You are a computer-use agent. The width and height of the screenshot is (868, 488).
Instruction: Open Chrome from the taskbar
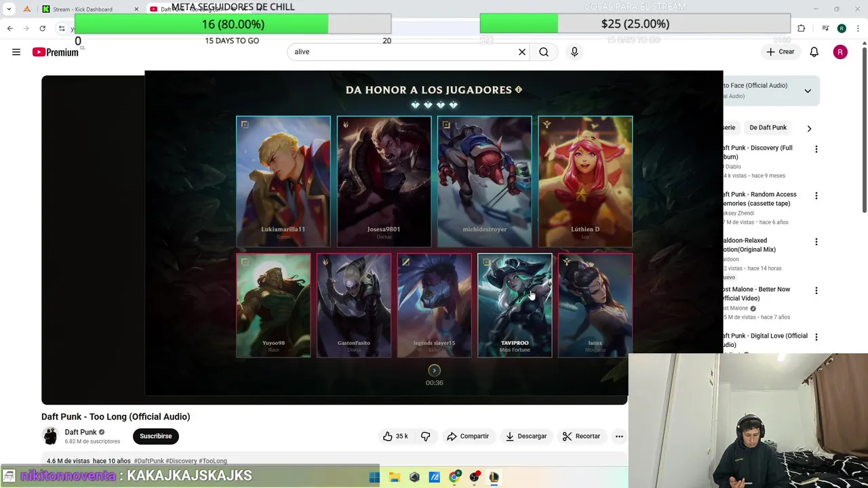click(454, 477)
